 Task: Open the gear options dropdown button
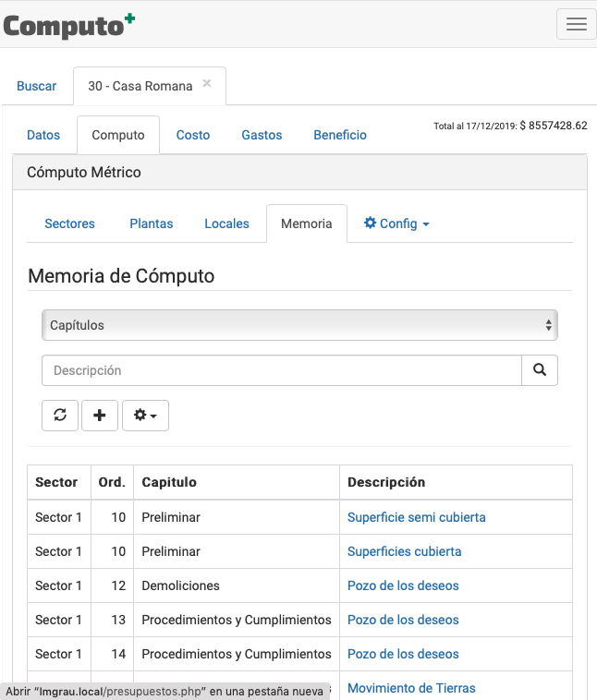(145, 416)
